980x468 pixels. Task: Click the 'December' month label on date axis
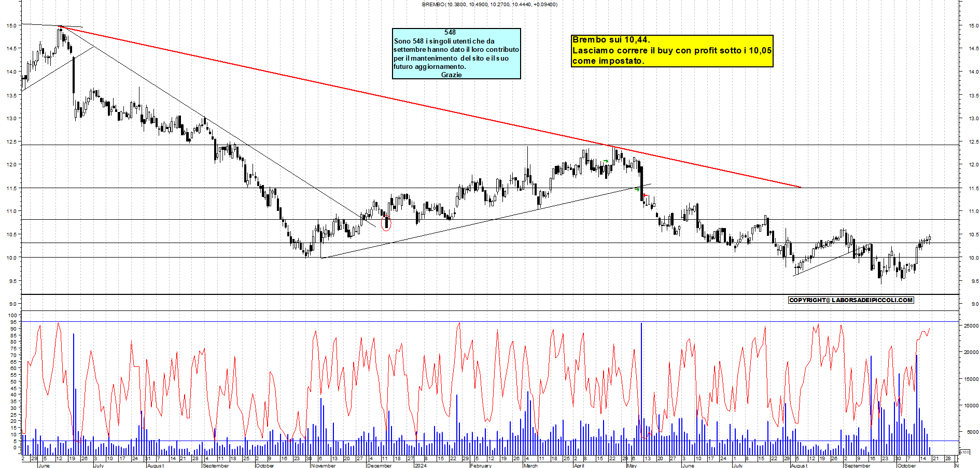coord(379,465)
